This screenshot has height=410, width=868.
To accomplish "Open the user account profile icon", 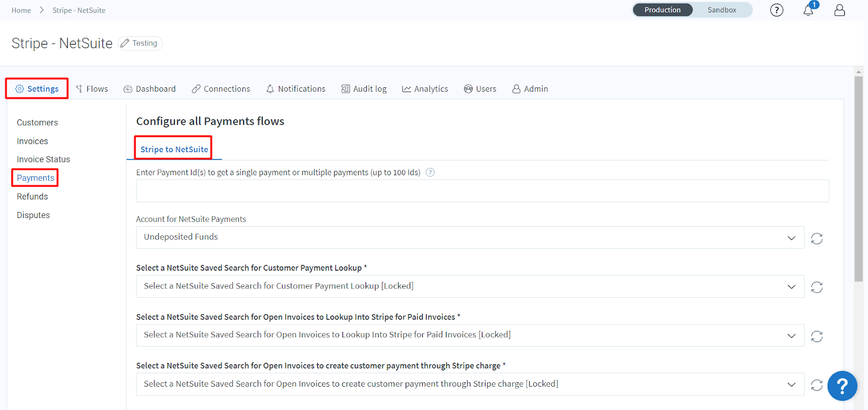I will [x=839, y=10].
